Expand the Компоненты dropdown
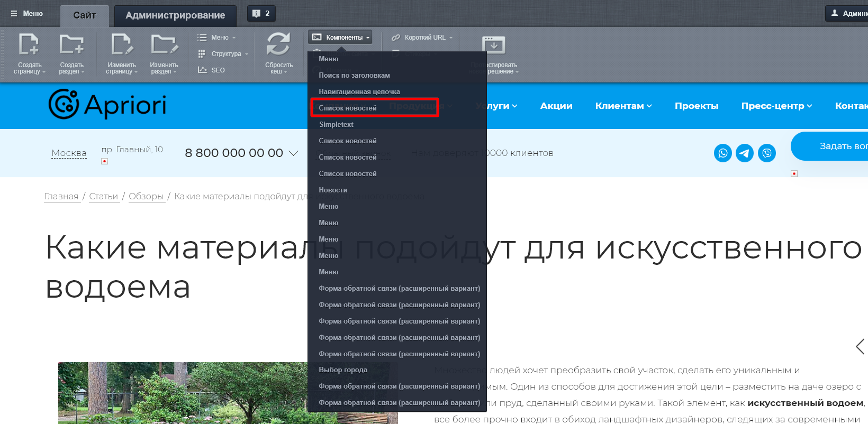The width and height of the screenshot is (868, 424). pos(340,38)
